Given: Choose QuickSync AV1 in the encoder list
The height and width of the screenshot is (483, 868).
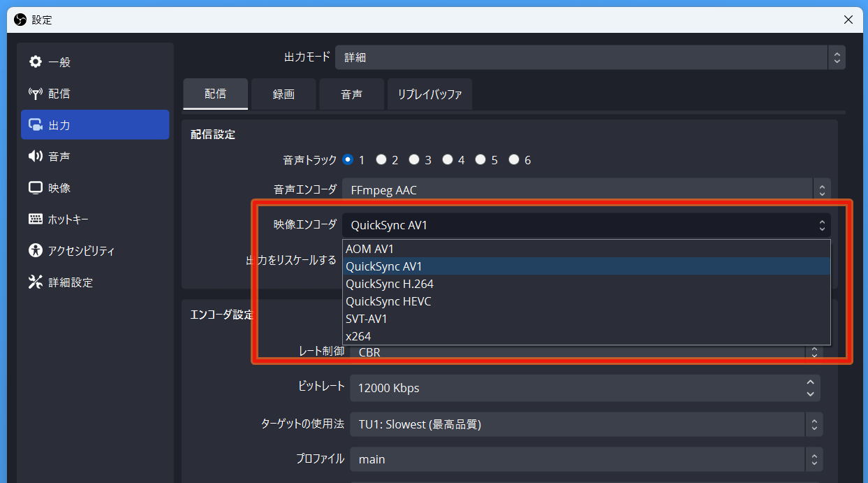Looking at the screenshot, I should click(x=587, y=266).
